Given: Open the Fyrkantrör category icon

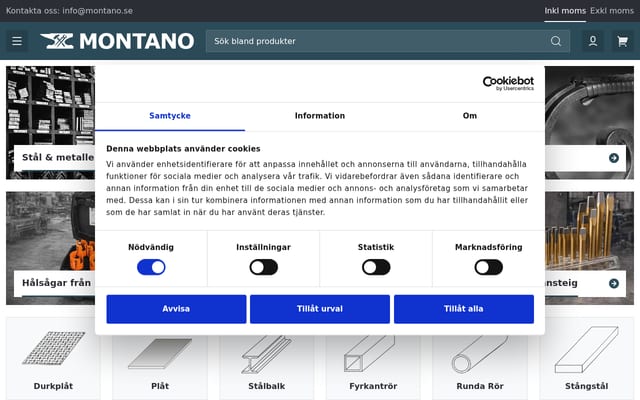Looking at the screenshot, I should (x=369, y=353).
